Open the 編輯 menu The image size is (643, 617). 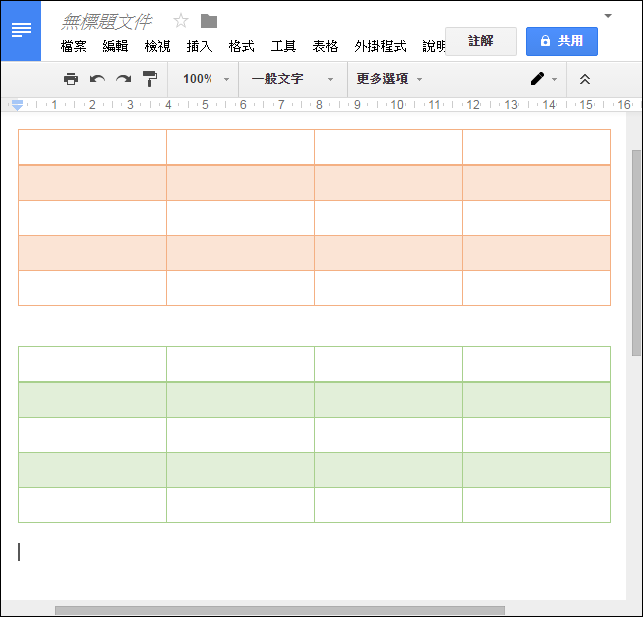116,46
